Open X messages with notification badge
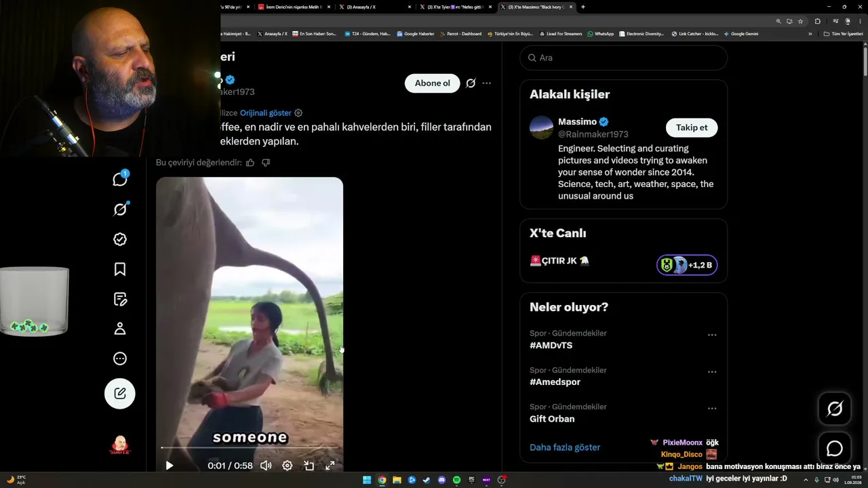The image size is (868, 488). 120,179
